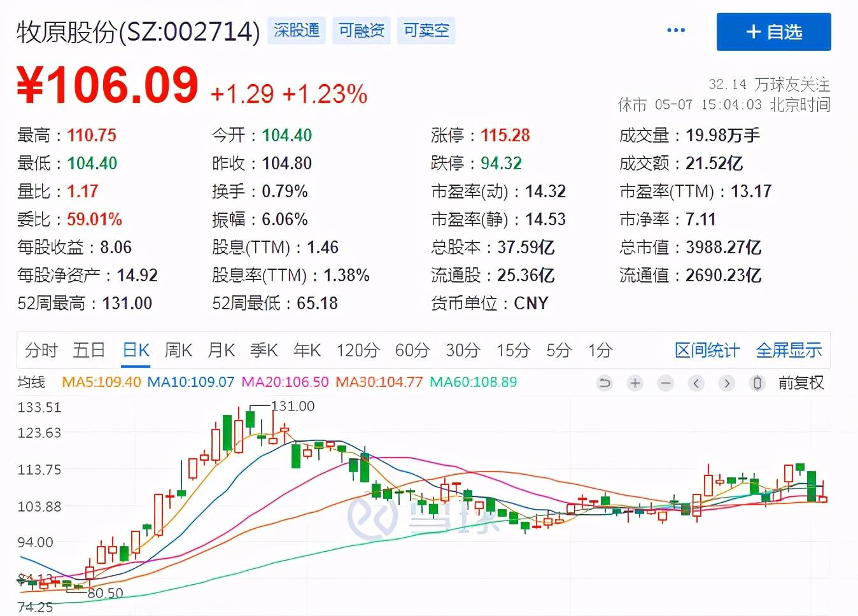The height and width of the screenshot is (616, 858).
Task: Click the 131.00 high marker on chart
Action: [x=293, y=405]
